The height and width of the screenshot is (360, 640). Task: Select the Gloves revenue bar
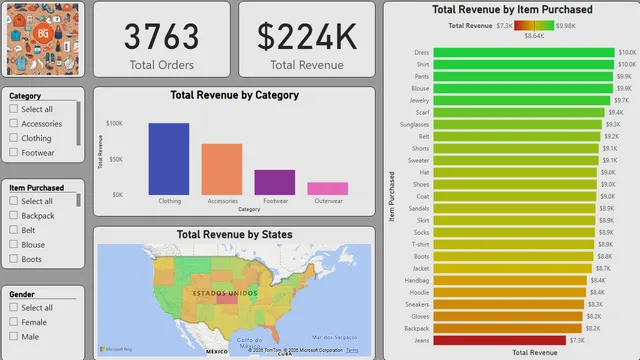point(508,316)
